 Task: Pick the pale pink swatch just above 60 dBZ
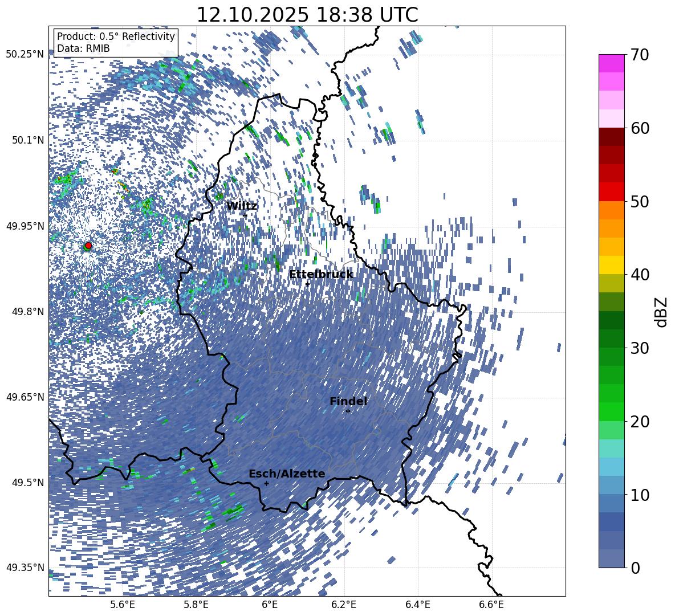(611, 119)
